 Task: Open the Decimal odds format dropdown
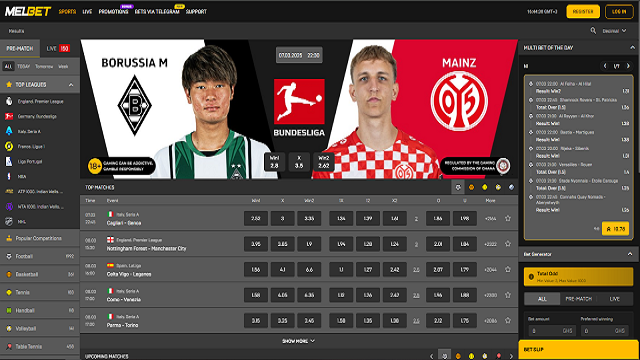(x=614, y=31)
